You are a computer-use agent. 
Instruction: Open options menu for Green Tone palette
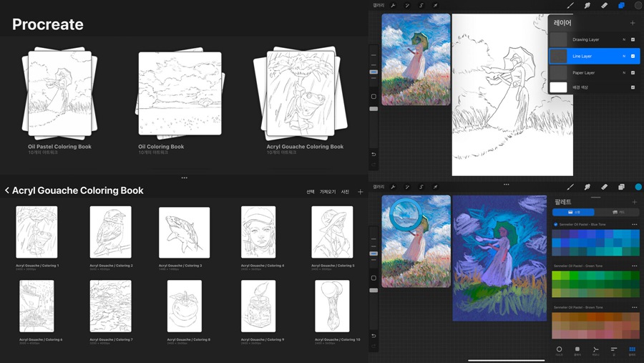pos(634,266)
